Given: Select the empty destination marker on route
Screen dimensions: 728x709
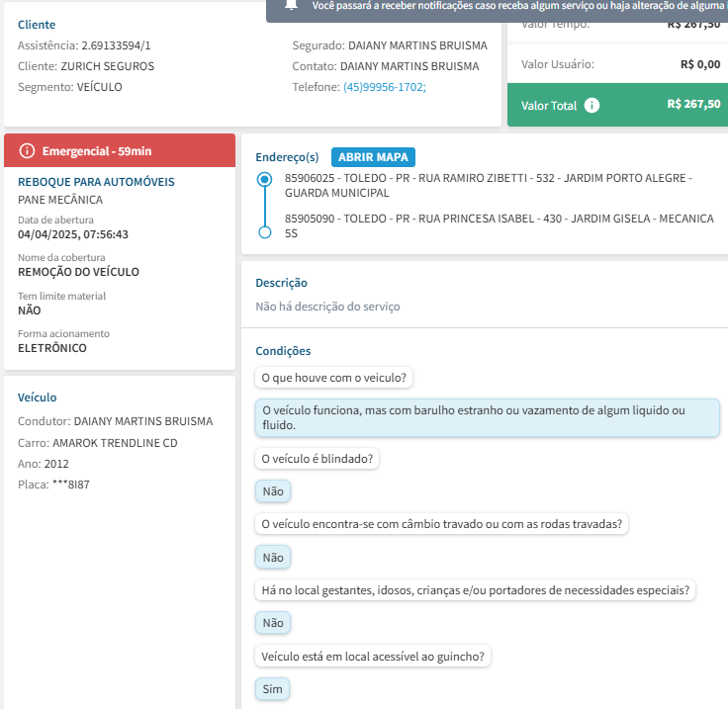Looking at the screenshot, I should [x=264, y=232].
